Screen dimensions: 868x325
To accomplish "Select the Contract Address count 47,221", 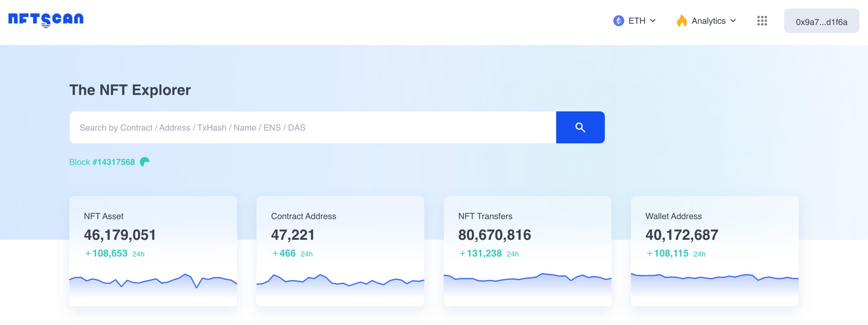I will (293, 235).
